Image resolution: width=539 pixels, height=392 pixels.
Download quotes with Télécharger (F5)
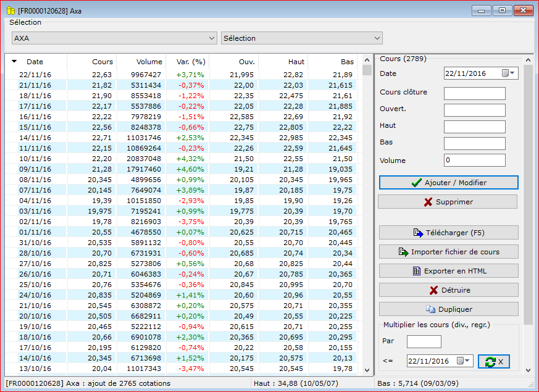(x=449, y=233)
